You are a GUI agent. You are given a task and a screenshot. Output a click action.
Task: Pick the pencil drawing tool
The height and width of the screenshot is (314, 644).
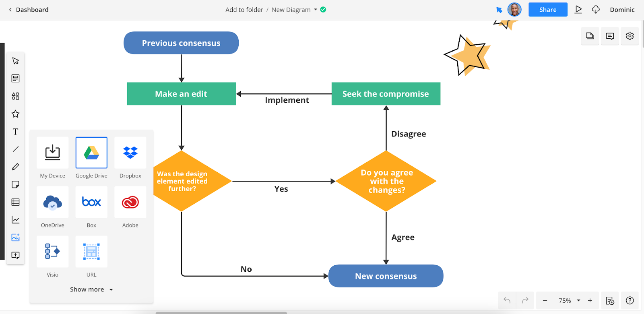point(16,167)
